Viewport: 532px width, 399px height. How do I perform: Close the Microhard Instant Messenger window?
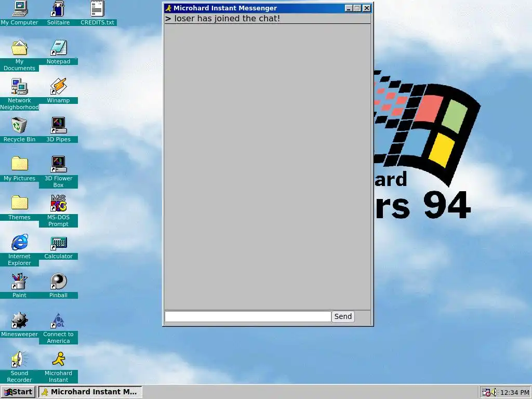pyautogui.click(x=367, y=8)
